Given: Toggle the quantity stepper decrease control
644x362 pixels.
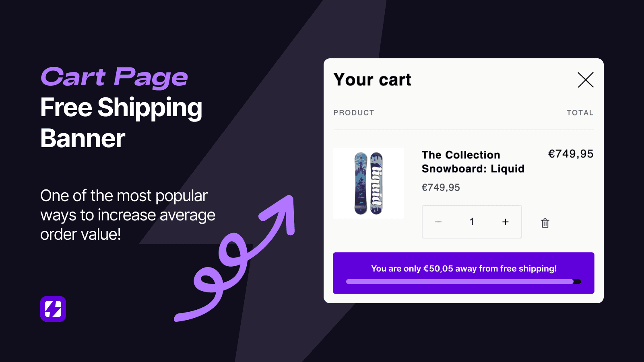Looking at the screenshot, I should coord(438,222).
